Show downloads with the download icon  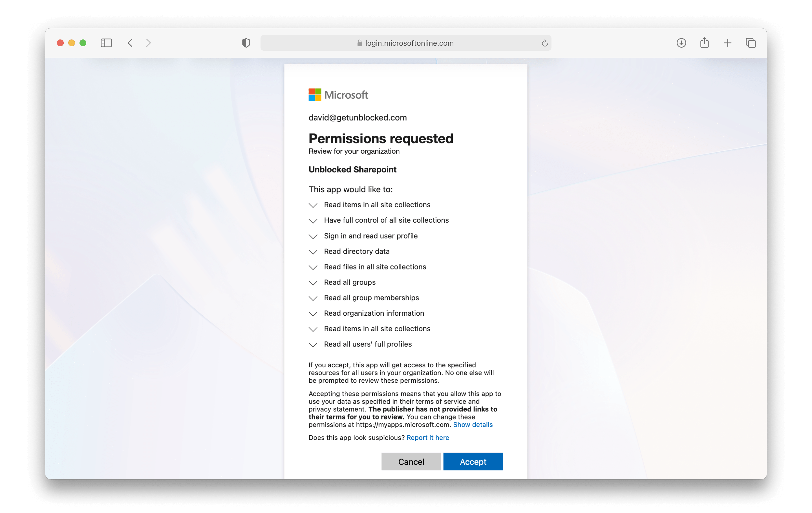[x=681, y=43]
